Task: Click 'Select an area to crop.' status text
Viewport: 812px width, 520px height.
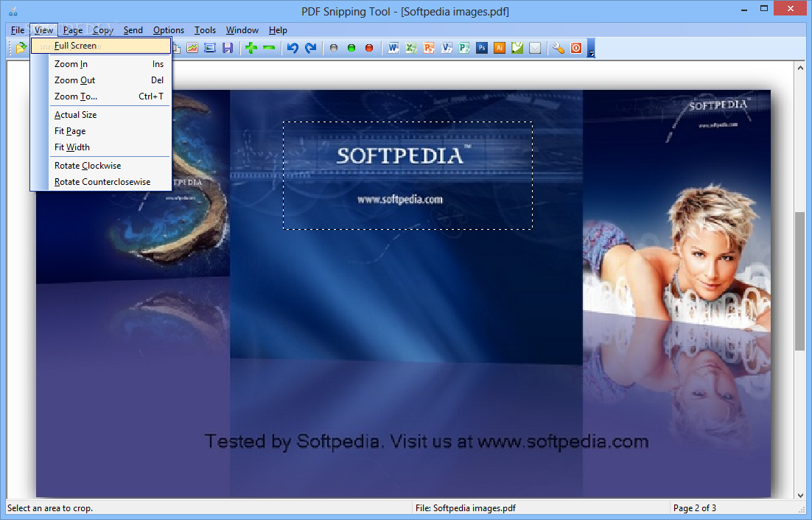Action: click(x=50, y=508)
